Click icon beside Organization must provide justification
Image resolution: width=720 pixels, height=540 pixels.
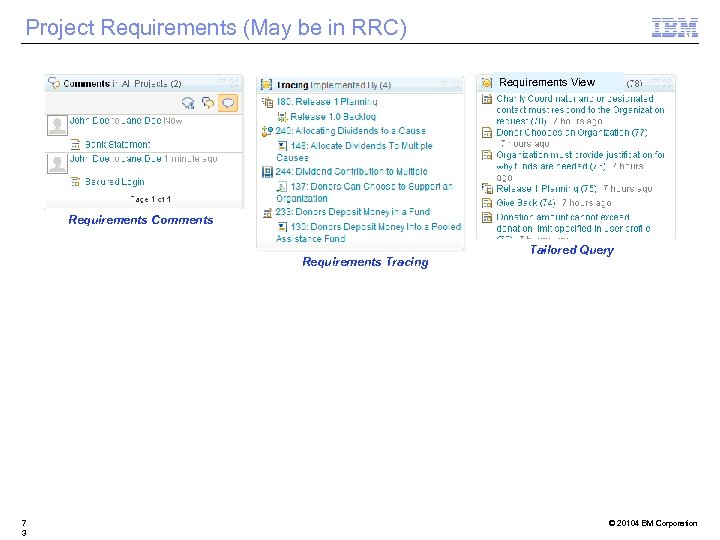point(487,155)
